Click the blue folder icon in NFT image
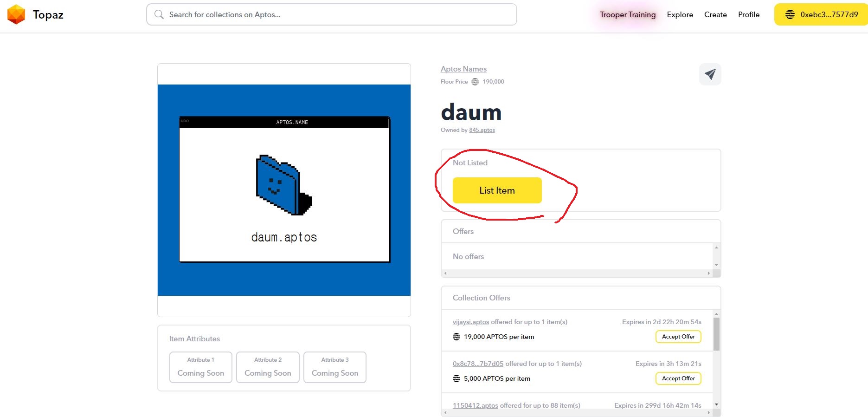 284,185
